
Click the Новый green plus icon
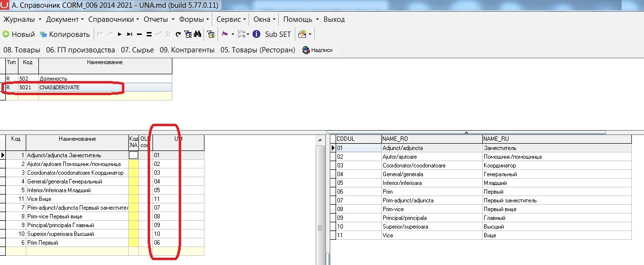click(x=6, y=34)
